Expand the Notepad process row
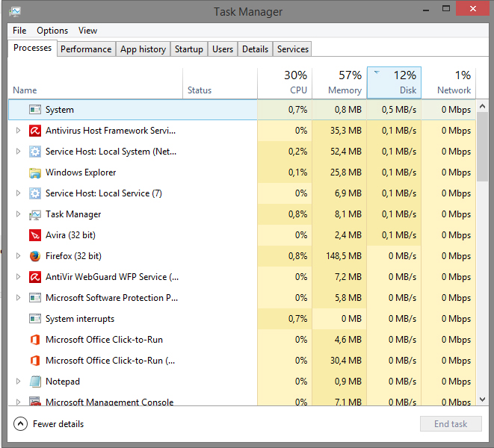The image size is (494, 448). pyautogui.click(x=18, y=382)
